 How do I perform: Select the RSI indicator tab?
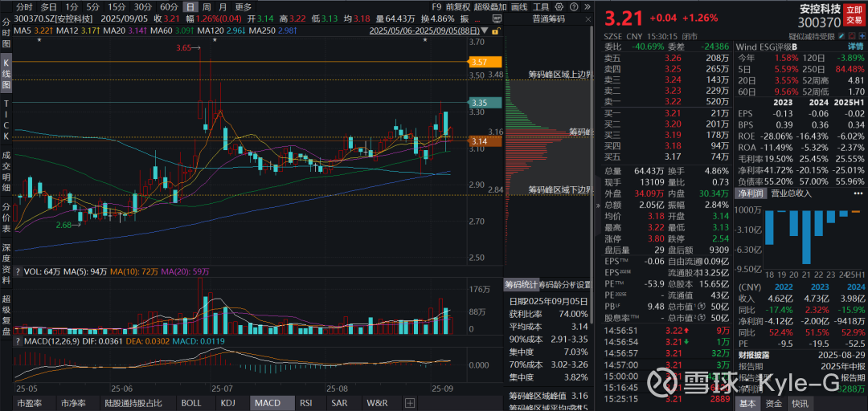pos(306,403)
